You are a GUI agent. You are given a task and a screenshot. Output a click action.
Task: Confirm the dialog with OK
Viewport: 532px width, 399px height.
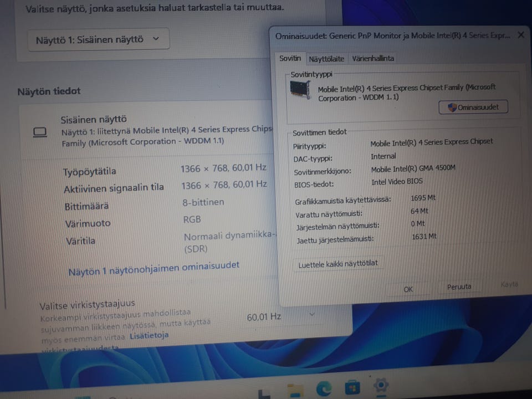[x=408, y=289]
